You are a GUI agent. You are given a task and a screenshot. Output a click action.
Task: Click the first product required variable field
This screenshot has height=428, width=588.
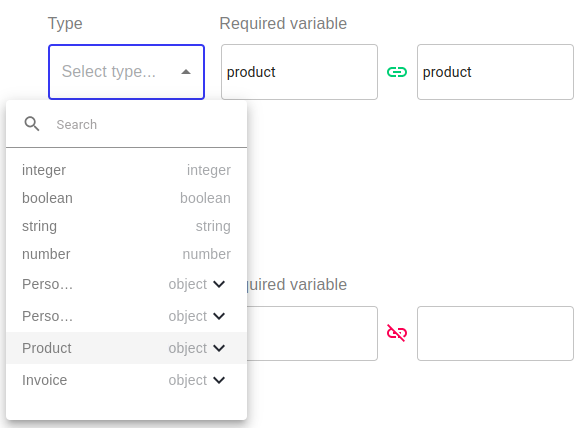299,72
